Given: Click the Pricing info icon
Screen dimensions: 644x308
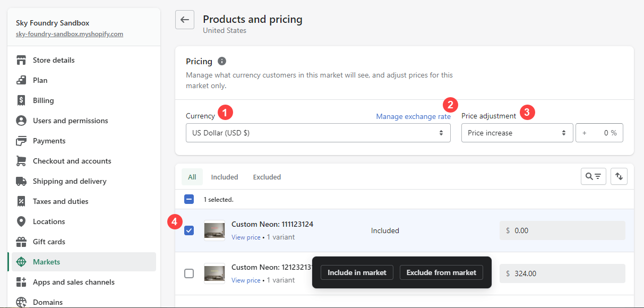Looking at the screenshot, I should coord(222,61).
